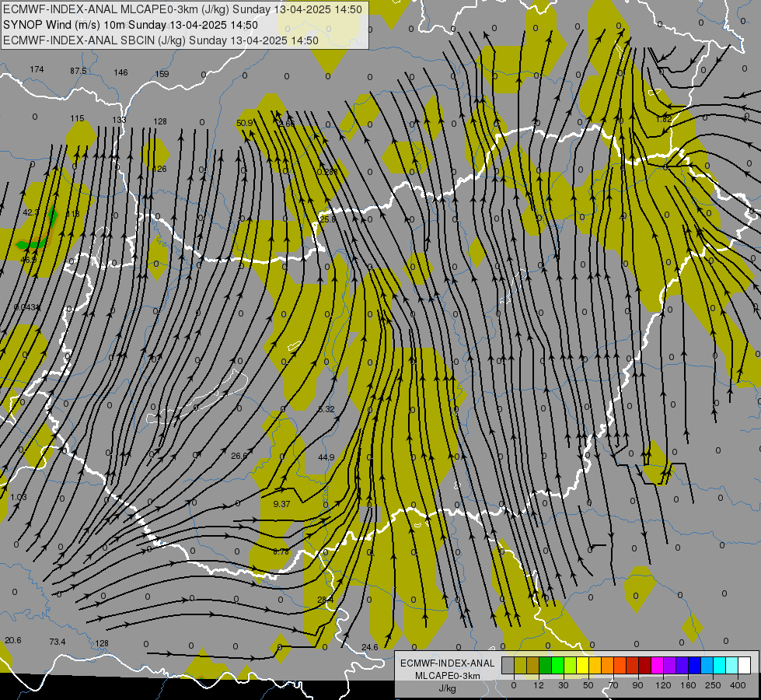The image size is (761, 700).
Task: Click the legend scale label 160
Action: click(x=688, y=685)
